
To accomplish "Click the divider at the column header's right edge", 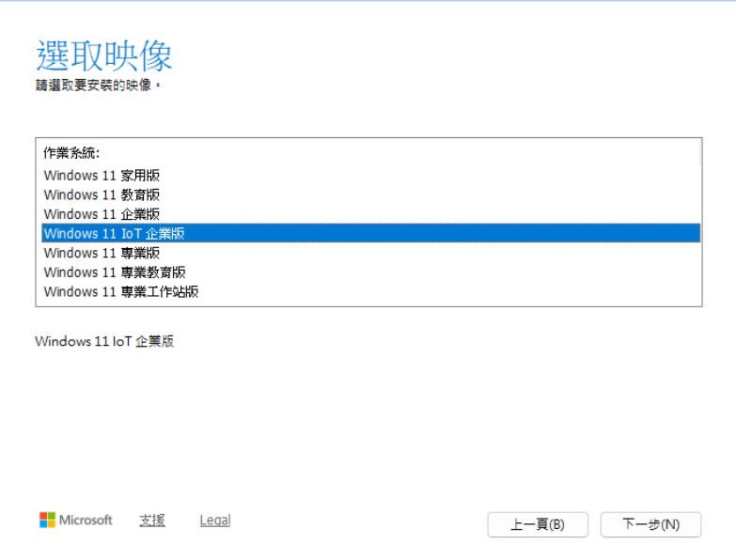I will 698,152.
